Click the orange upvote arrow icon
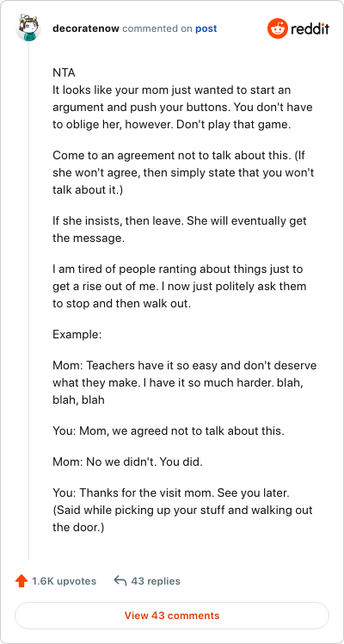The height and width of the screenshot is (644, 344). tap(21, 581)
